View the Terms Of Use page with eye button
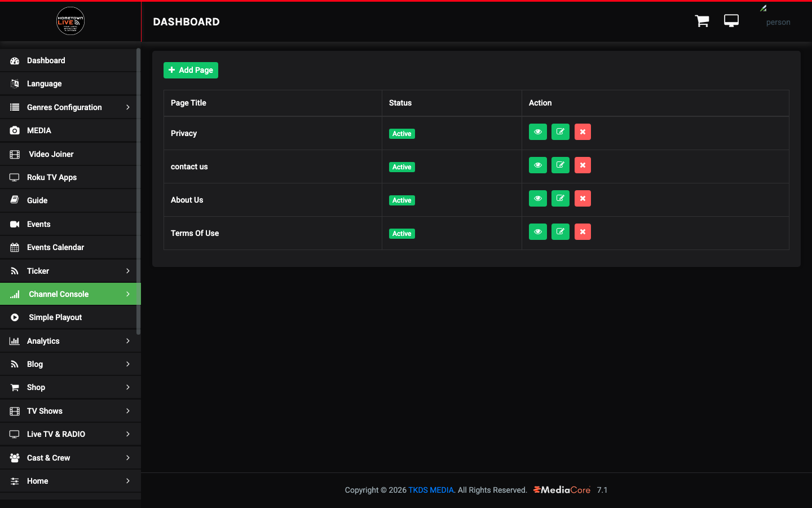 (538, 232)
